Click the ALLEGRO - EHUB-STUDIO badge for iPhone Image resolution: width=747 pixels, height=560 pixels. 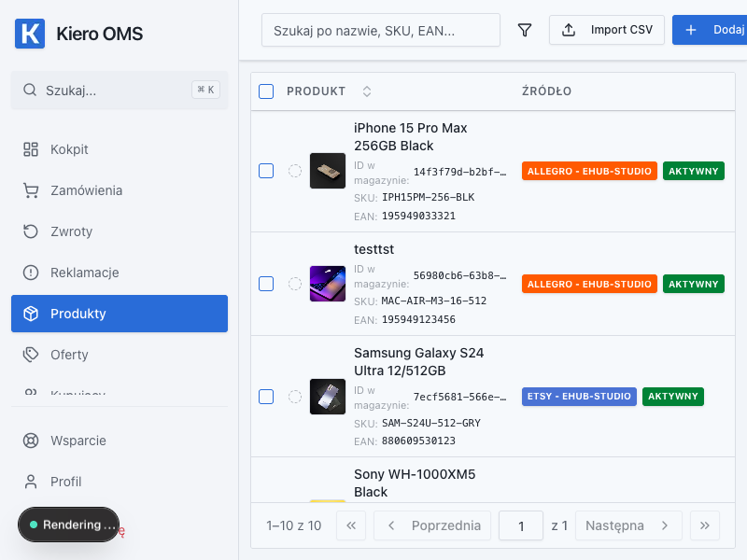pos(589,171)
